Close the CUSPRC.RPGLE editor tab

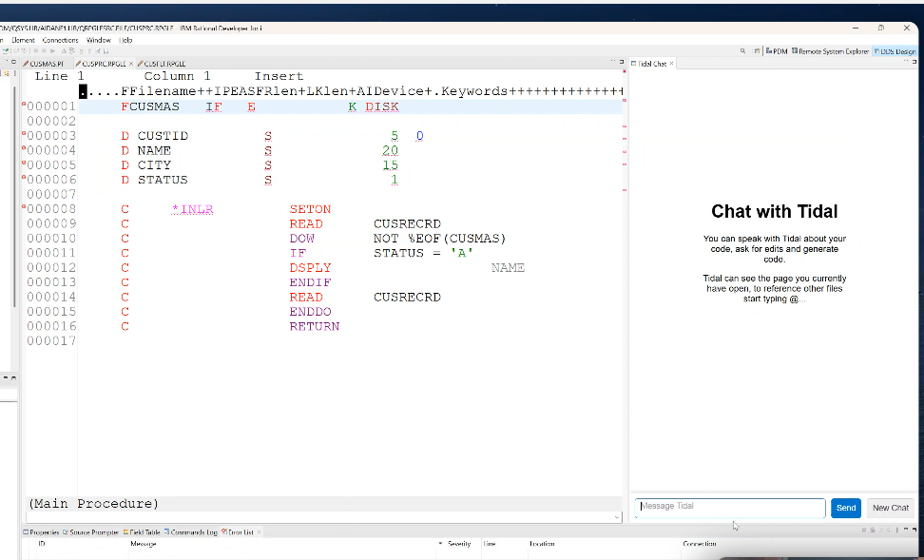(x=130, y=64)
